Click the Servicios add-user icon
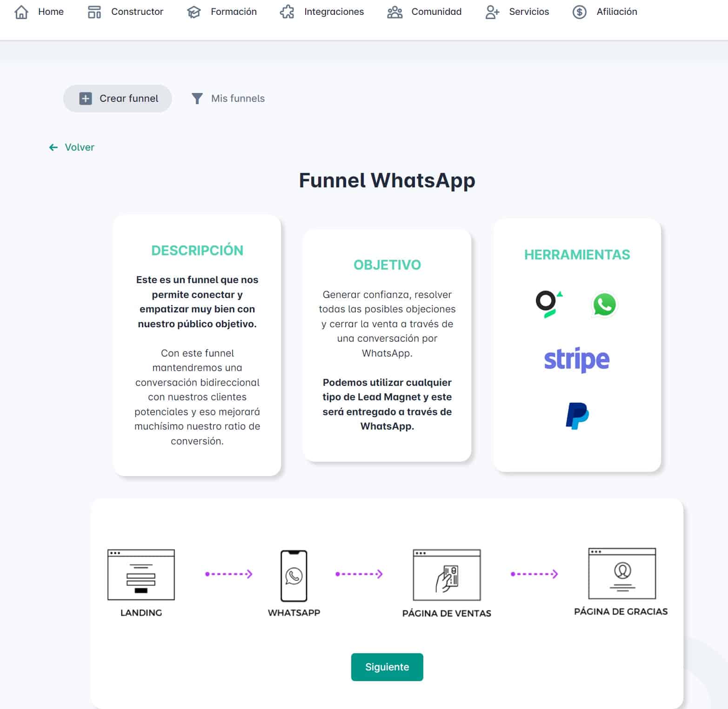Image resolution: width=728 pixels, height=709 pixels. [x=492, y=12]
